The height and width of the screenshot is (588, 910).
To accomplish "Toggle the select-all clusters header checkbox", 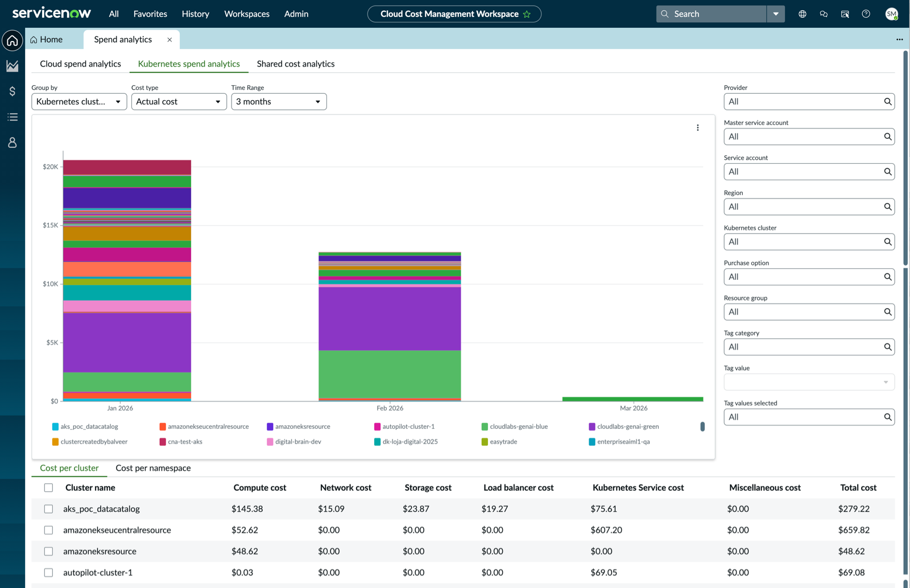I will [48, 488].
